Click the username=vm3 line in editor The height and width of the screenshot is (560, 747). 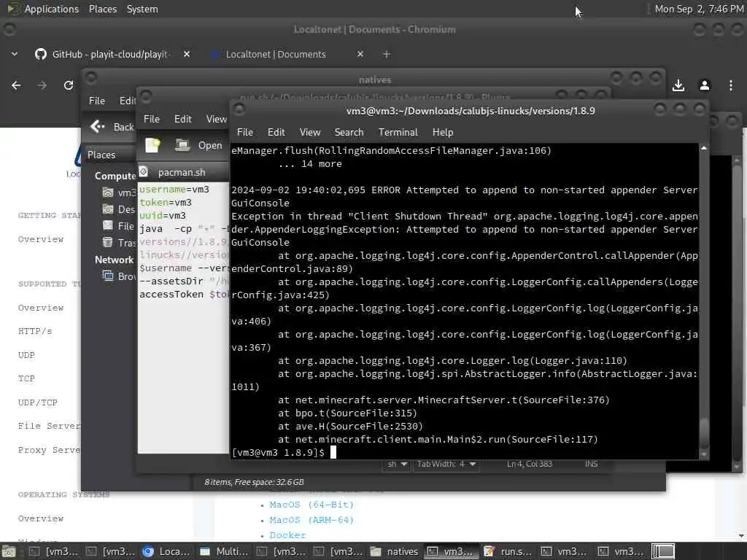pyautogui.click(x=174, y=189)
